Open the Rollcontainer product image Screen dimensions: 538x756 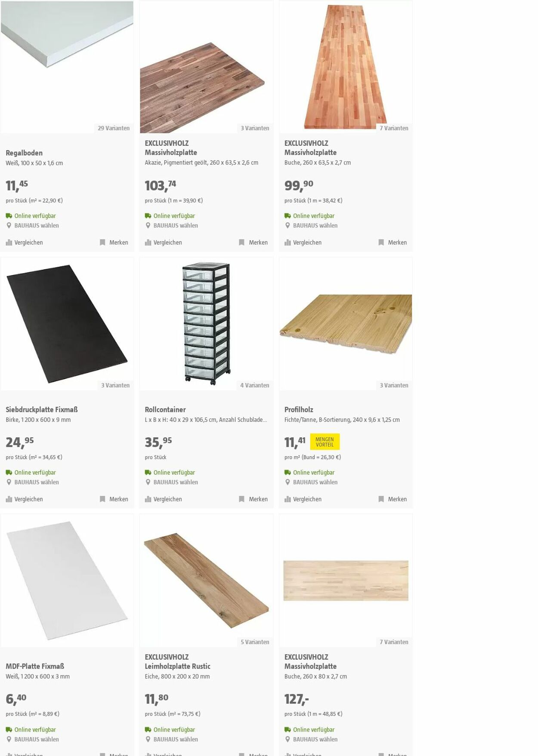pos(206,324)
